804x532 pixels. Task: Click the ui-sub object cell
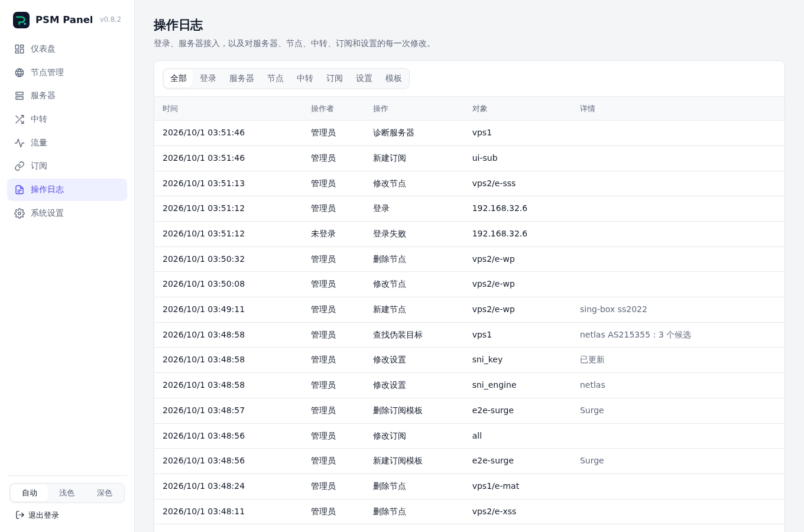click(x=485, y=158)
